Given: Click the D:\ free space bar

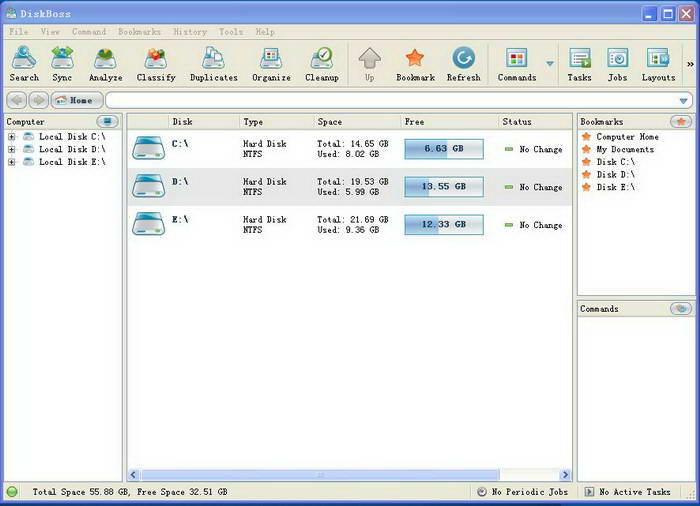Looking at the screenshot, I should pyautogui.click(x=443, y=187).
